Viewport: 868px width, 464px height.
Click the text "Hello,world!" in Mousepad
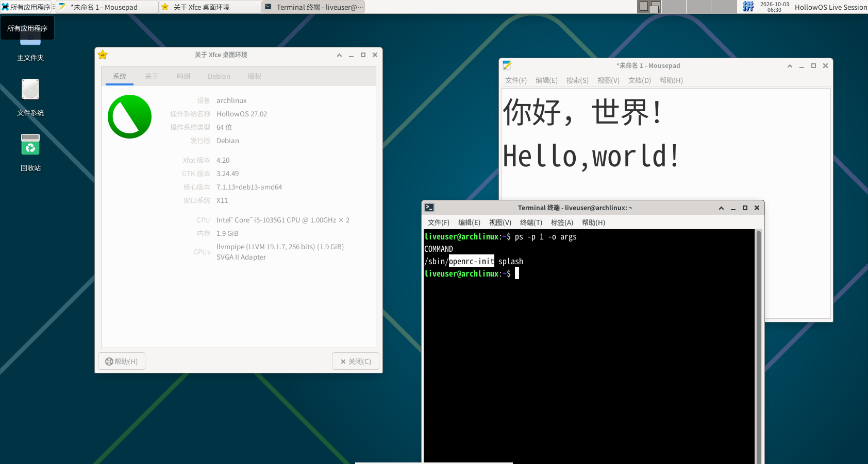[591, 156]
